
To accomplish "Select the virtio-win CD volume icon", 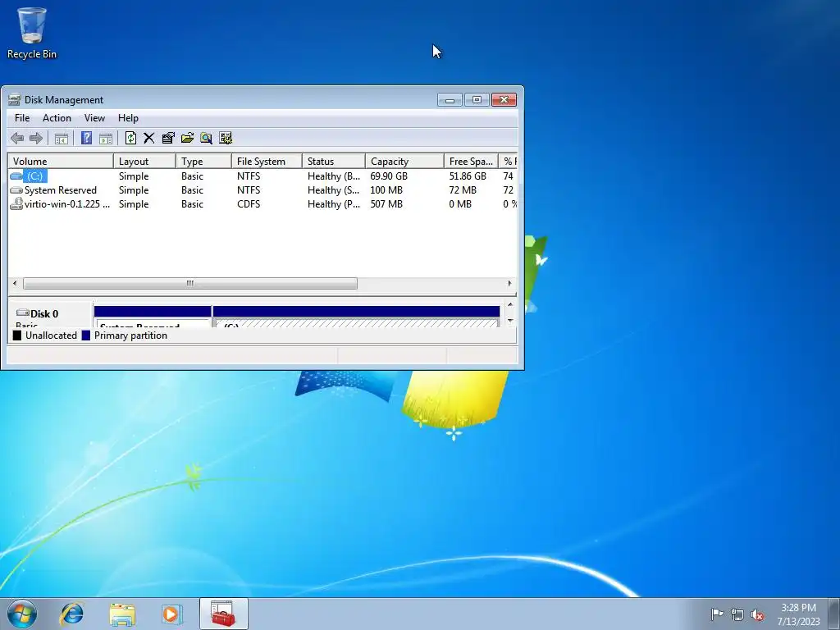I will [16, 204].
